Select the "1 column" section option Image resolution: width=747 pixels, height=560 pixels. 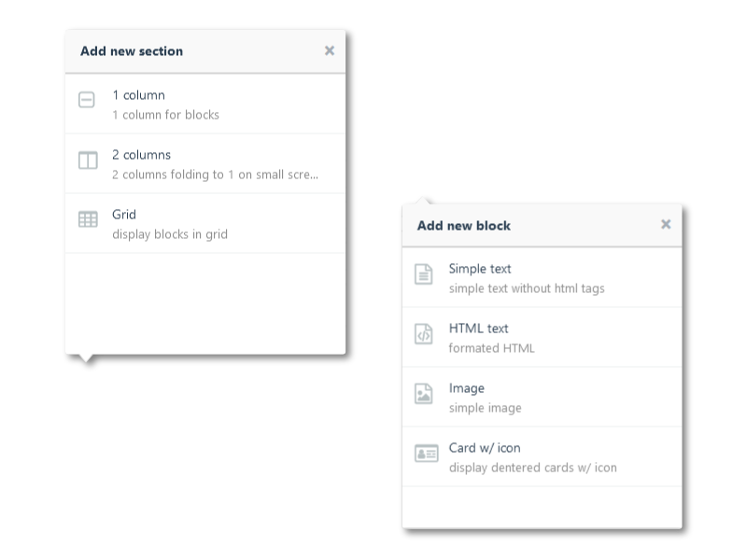(138, 95)
